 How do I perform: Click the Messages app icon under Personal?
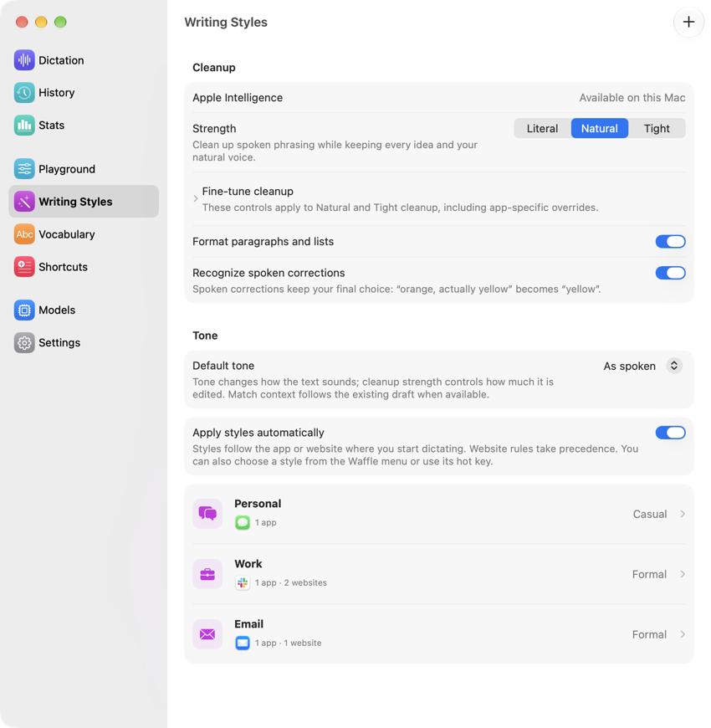coord(243,523)
